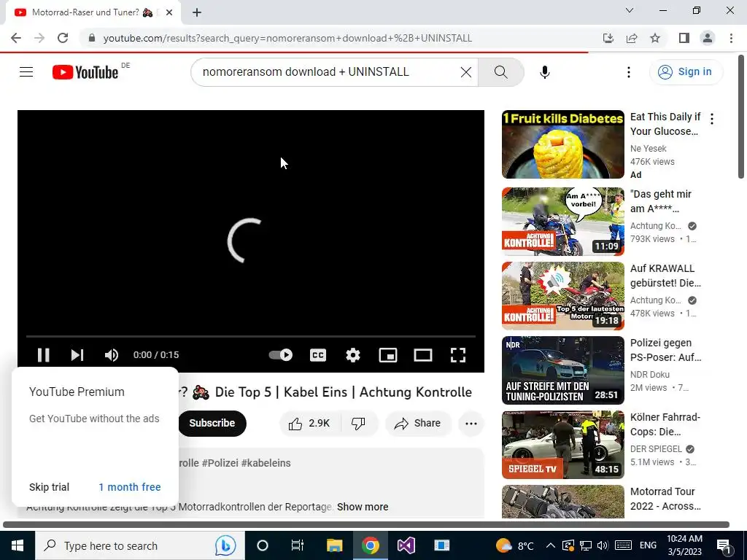Open the YouTube hamburger guide menu

[x=26, y=72]
